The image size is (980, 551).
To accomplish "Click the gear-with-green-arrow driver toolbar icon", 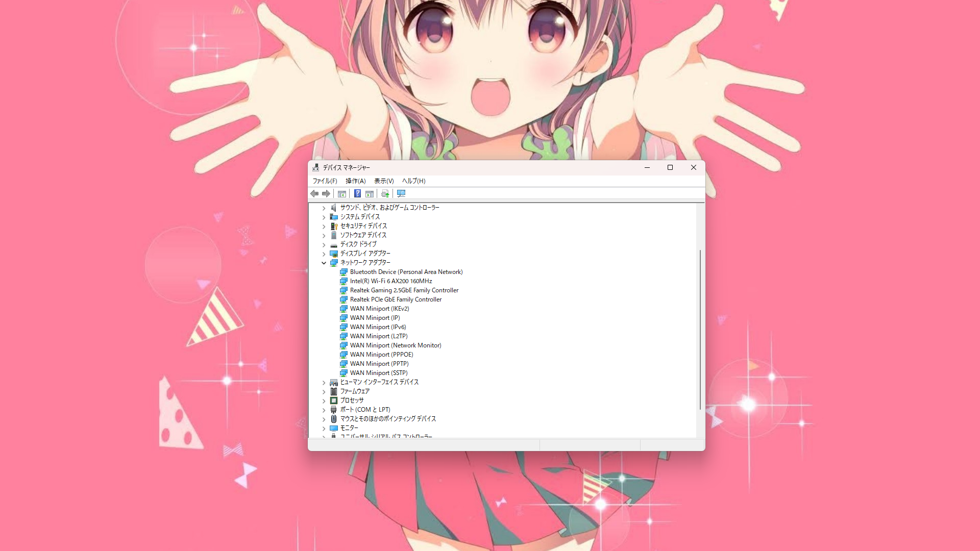I will click(x=385, y=194).
